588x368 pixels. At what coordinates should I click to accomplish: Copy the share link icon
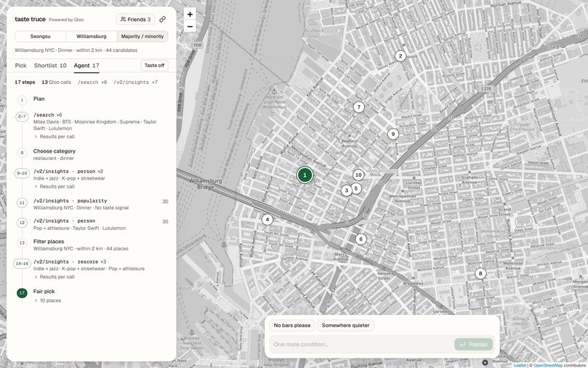click(163, 19)
